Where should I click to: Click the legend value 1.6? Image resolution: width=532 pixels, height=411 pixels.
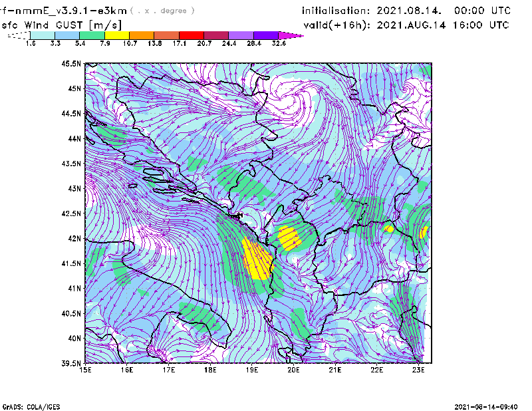tap(31, 43)
